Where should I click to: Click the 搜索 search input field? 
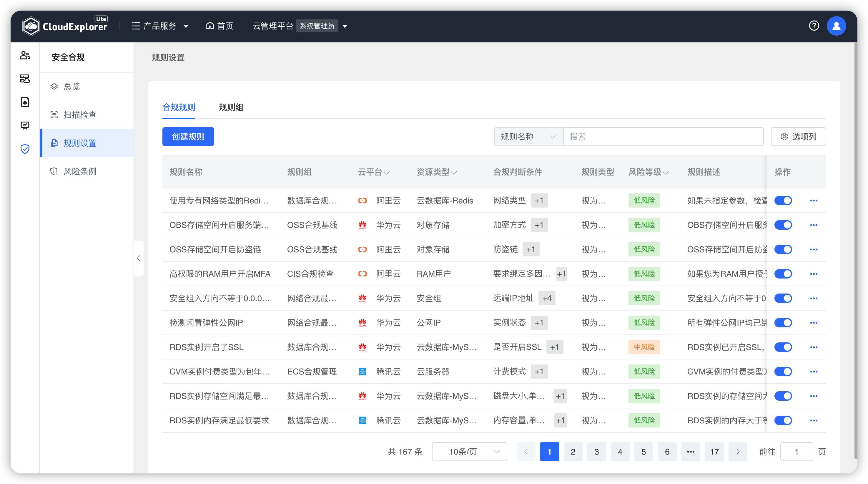tap(663, 137)
